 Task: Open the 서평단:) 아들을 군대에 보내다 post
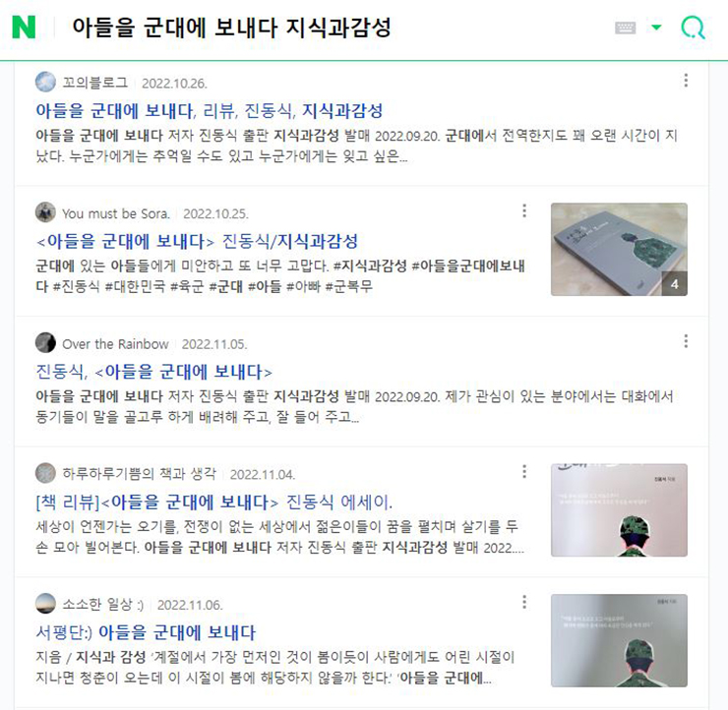(x=146, y=632)
